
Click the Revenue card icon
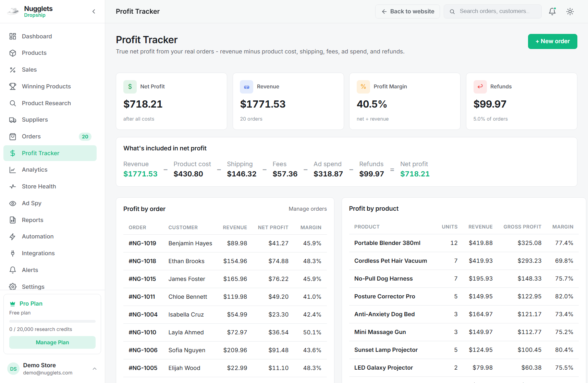[247, 87]
